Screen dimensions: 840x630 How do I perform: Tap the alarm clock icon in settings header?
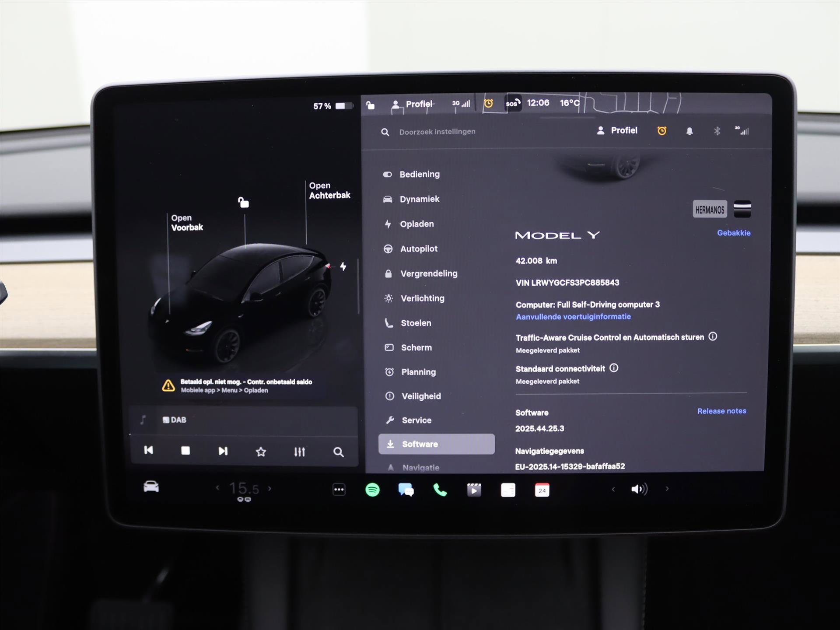[x=662, y=131]
